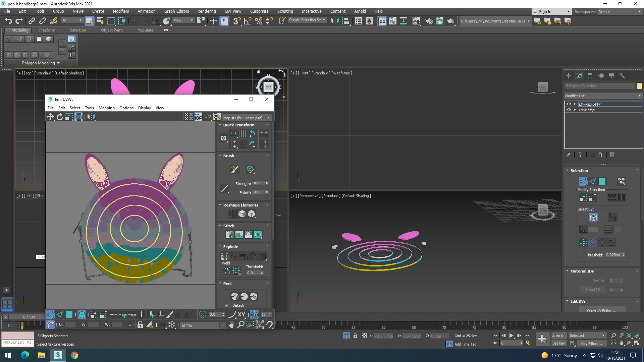This screenshot has height=362, width=644.
Task: Click the Open UV Editor button
Action: tap(602, 310)
